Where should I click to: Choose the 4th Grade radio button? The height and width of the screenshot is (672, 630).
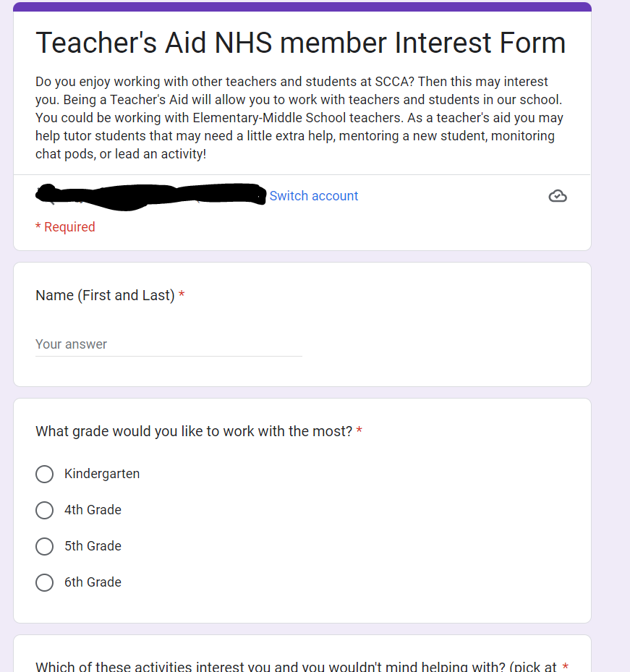(x=45, y=510)
